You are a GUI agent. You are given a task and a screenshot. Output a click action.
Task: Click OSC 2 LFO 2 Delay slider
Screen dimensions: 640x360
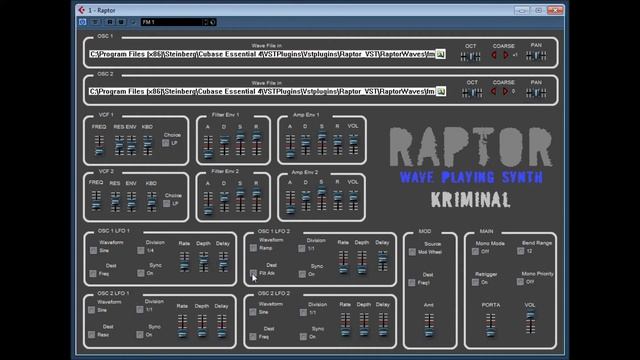(383, 324)
